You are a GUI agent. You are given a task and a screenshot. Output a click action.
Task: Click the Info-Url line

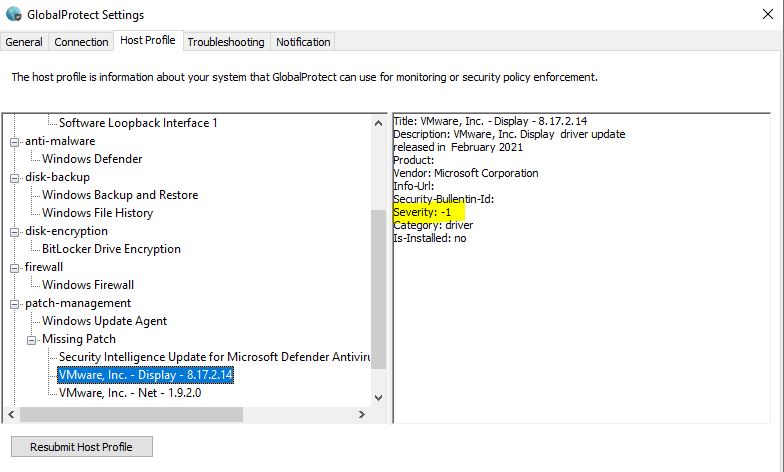pyautogui.click(x=414, y=186)
